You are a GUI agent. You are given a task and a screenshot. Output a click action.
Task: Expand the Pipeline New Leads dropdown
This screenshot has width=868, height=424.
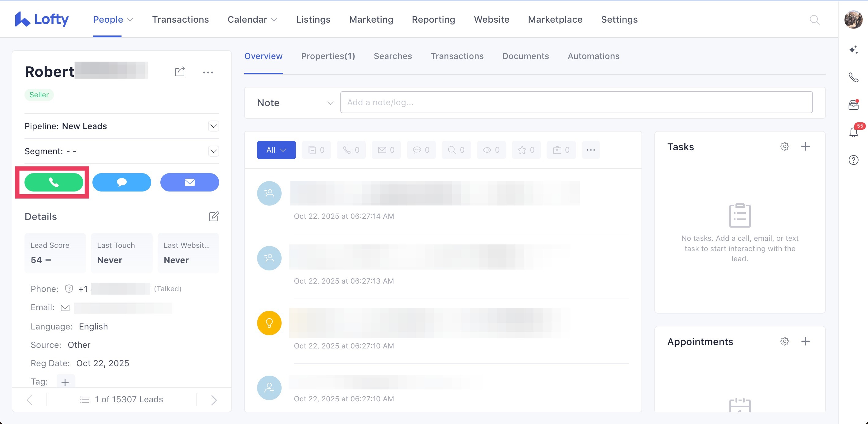pyautogui.click(x=213, y=126)
